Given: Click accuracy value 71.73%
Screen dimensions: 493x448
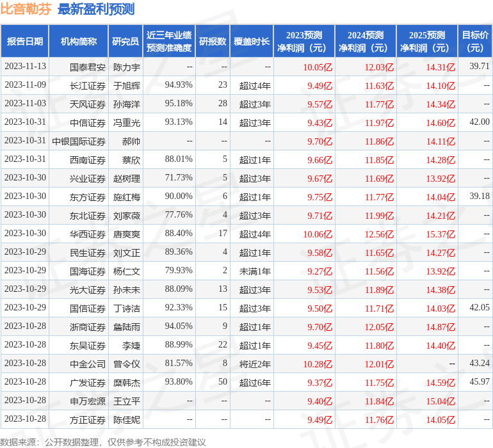Looking at the screenshot, I should (x=179, y=178).
